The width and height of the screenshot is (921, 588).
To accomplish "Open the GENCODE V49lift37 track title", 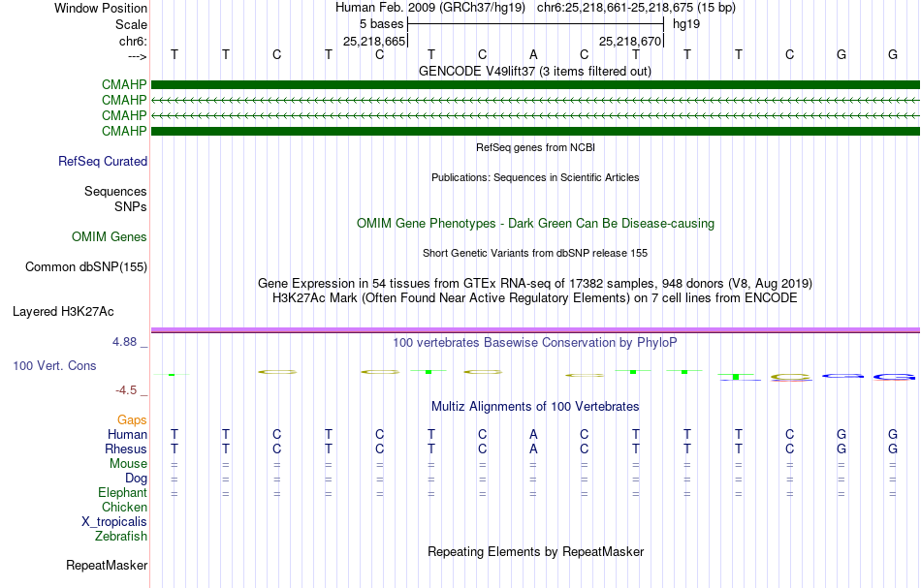I will tap(534, 71).
